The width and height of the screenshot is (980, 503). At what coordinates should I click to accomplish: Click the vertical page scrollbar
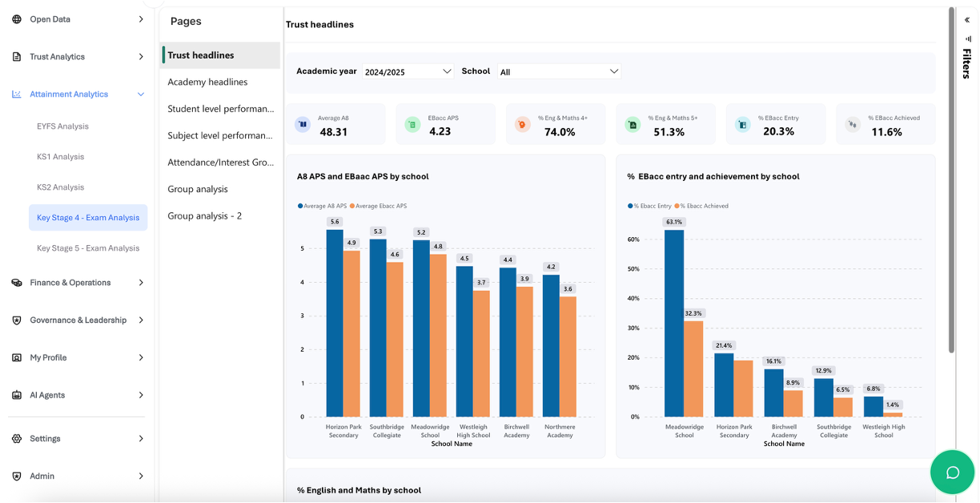click(951, 180)
